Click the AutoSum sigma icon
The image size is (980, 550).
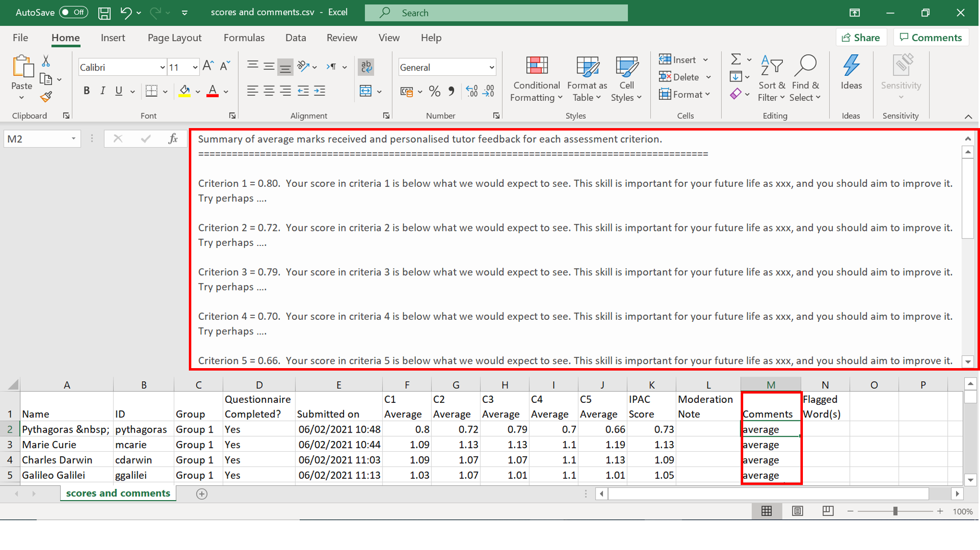click(735, 60)
